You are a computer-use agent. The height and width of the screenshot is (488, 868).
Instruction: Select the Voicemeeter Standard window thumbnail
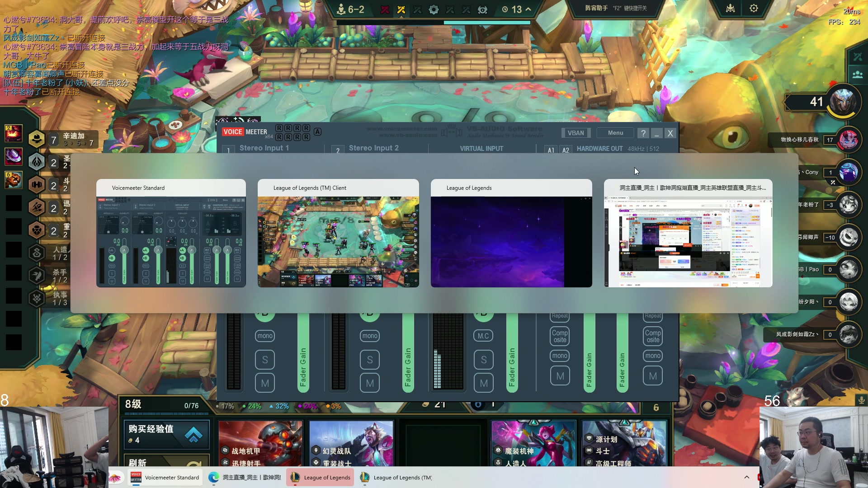[171, 233]
